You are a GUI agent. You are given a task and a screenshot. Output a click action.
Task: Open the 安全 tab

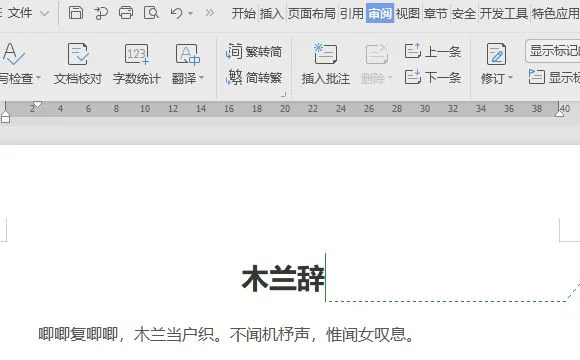coord(463,14)
